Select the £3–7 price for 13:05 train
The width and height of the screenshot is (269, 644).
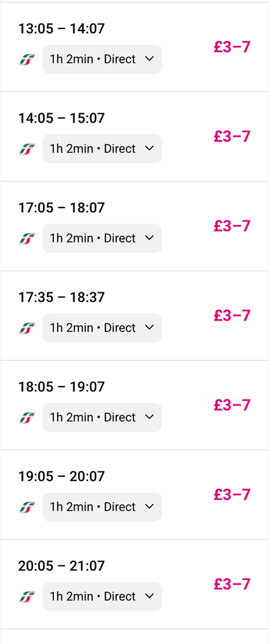(232, 47)
